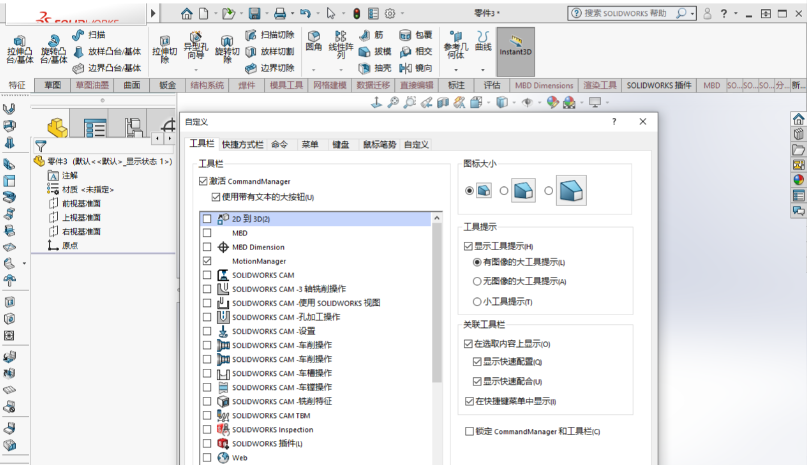Image resolution: width=807 pixels, height=465 pixels.
Task: Select the 圆角 fillet tool
Action: 313,41
